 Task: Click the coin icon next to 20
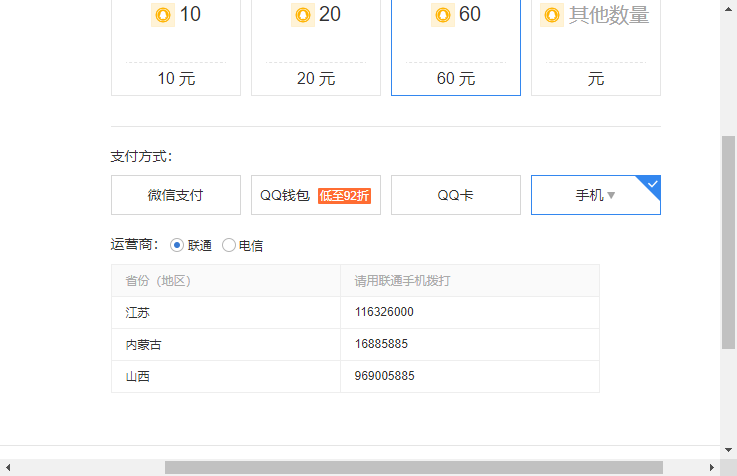(x=303, y=15)
